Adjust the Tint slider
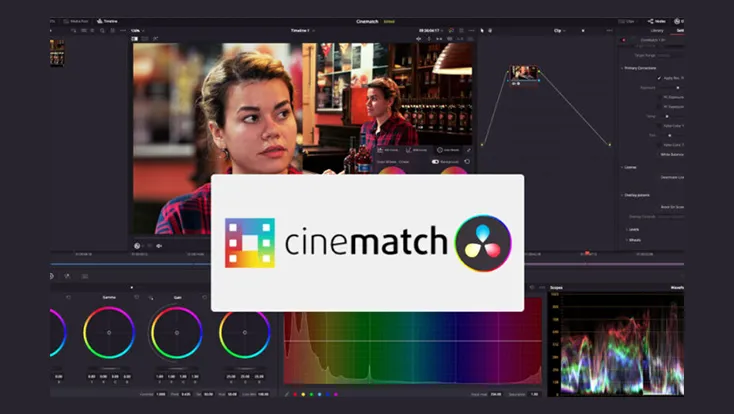The image size is (734, 414). click(x=672, y=135)
